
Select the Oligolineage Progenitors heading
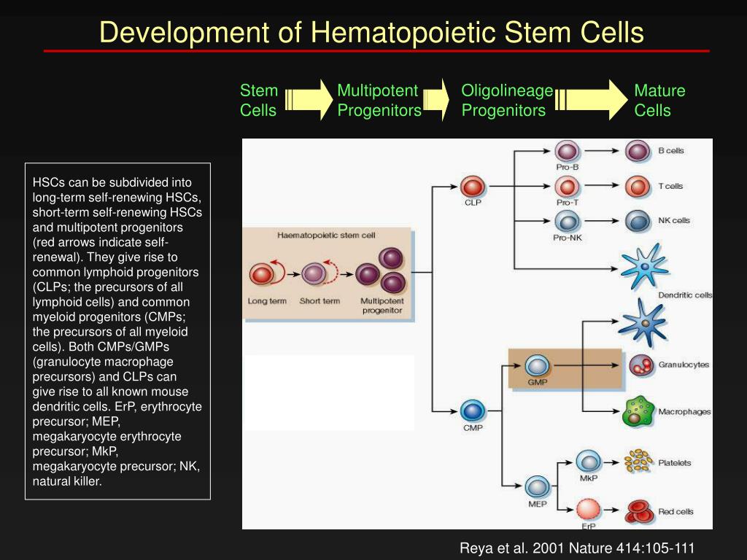point(506,101)
